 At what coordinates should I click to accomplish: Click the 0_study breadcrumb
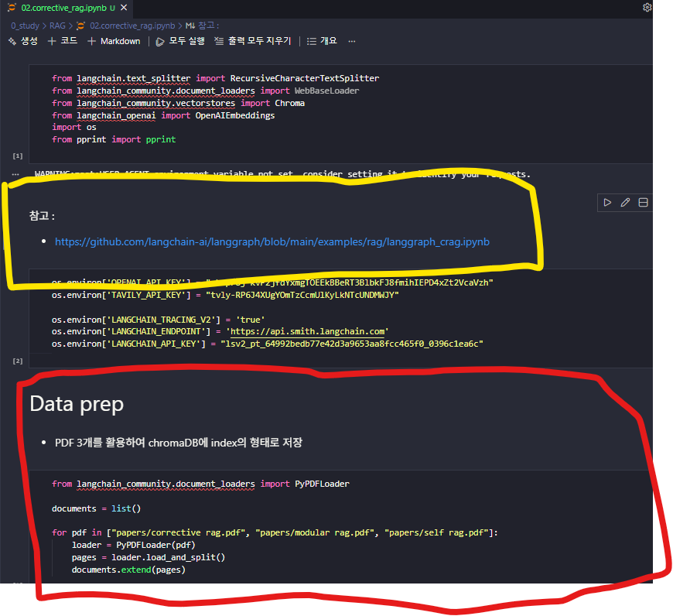tap(25, 26)
